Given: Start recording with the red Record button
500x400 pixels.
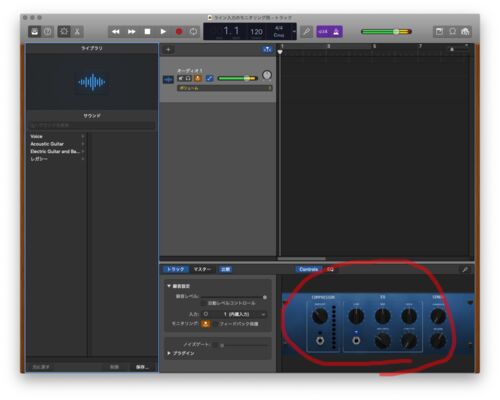Looking at the screenshot, I should (179, 32).
